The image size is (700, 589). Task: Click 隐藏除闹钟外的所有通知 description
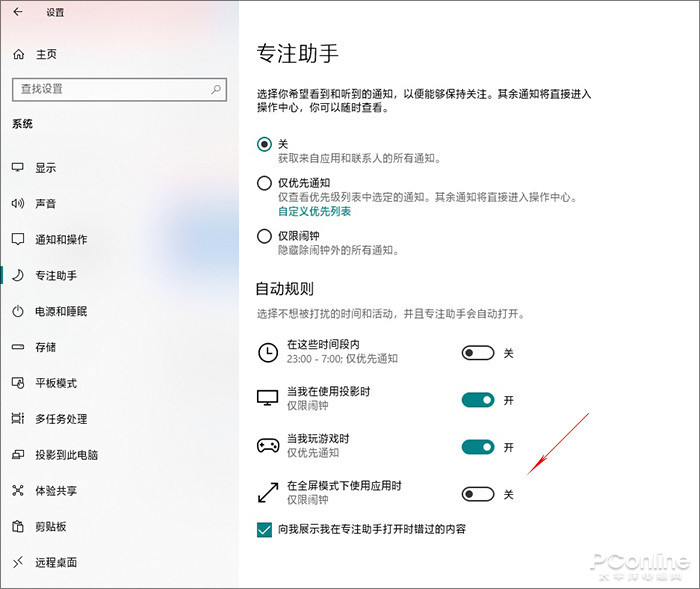coord(338,250)
